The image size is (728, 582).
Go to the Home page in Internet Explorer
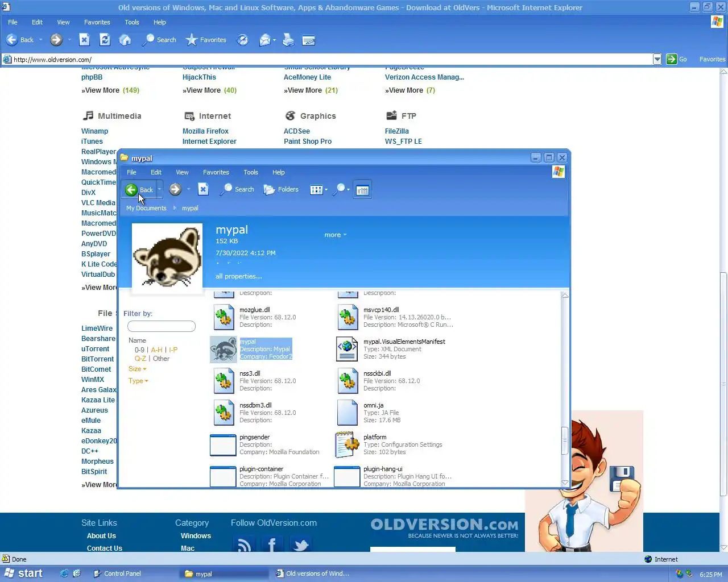pos(125,40)
